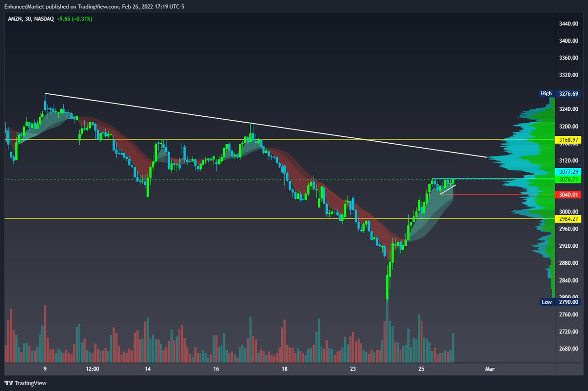Screen dimensions: 588x391
Task: Select the date 23 on time axis
Action: point(353,368)
